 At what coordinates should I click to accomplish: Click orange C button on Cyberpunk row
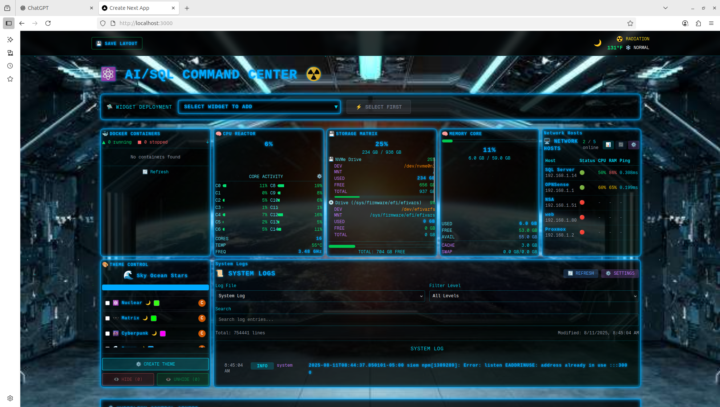click(202, 334)
